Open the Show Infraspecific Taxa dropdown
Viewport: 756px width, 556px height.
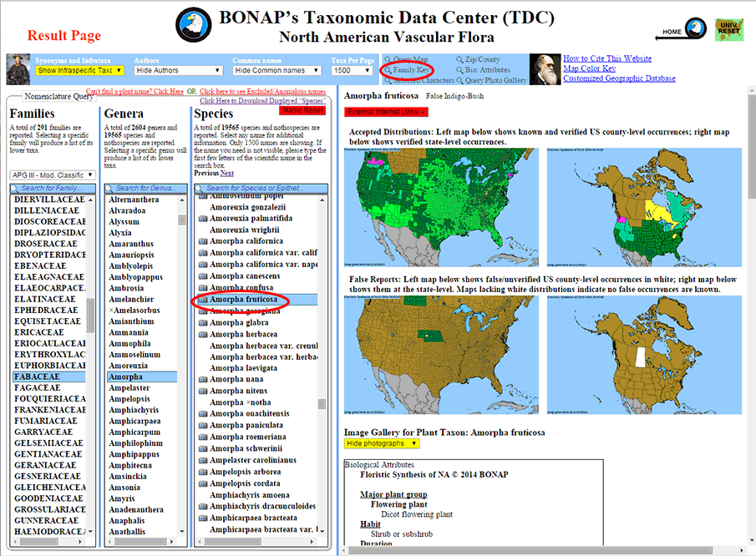[x=79, y=70]
